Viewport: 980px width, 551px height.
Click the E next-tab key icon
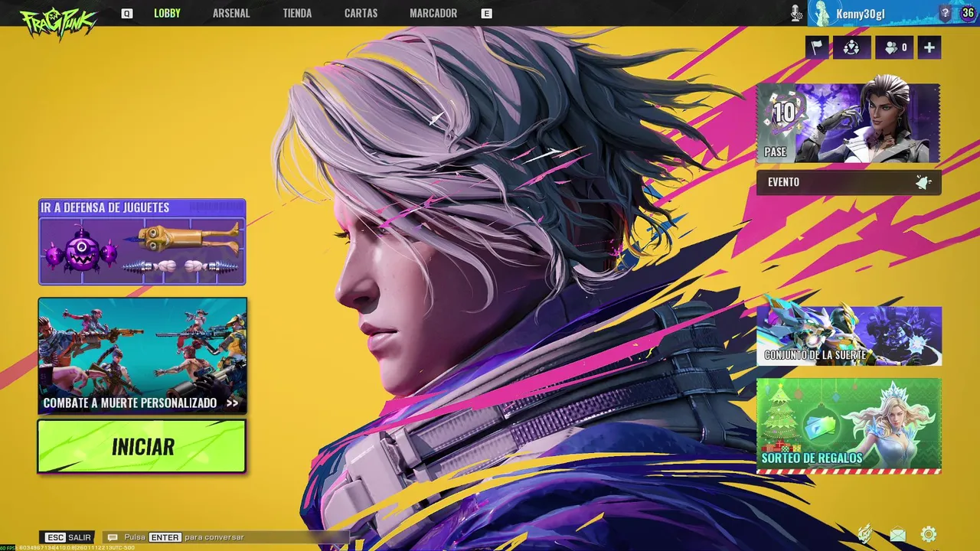point(486,14)
